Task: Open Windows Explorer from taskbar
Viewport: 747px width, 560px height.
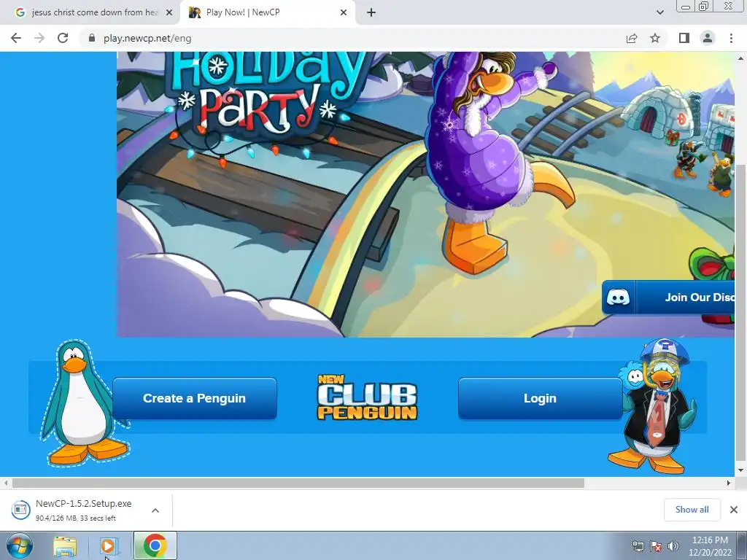Action: coord(65,545)
